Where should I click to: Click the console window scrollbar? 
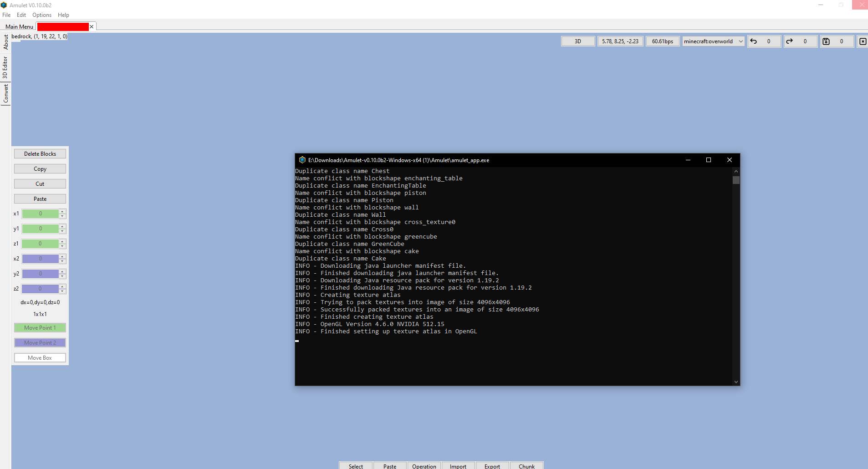[x=735, y=180]
